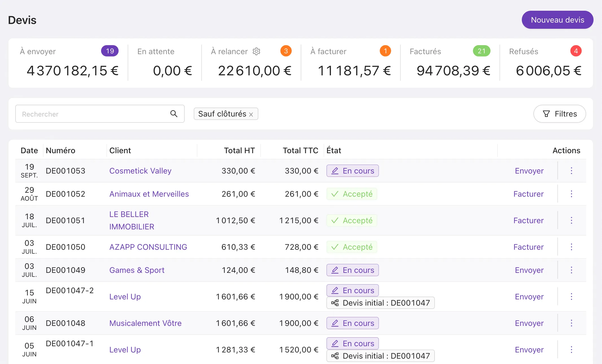
Task: Open the three-dot menu for DE001048
Action: tap(572, 323)
